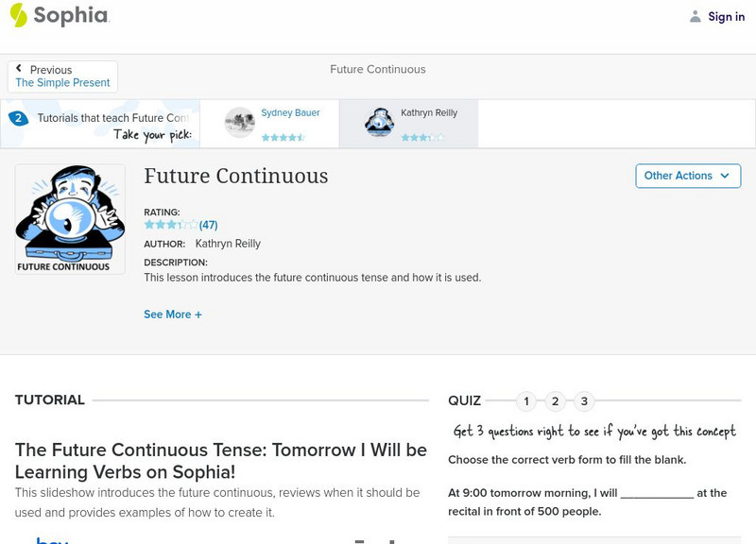Click the Sign in link
This screenshot has width=756, height=544.
726,16
